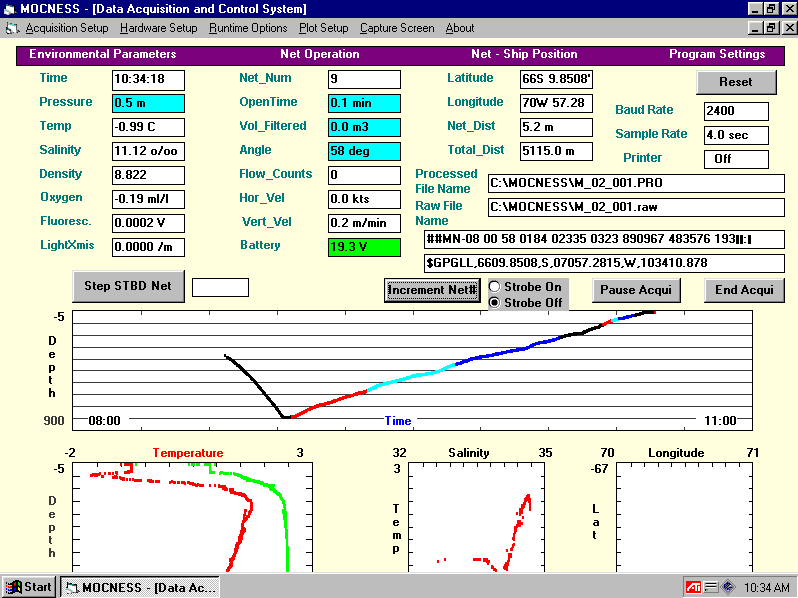This screenshot has height=598, width=798.
Task: Click the green Battery voltage field
Action: pyautogui.click(x=364, y=247)
